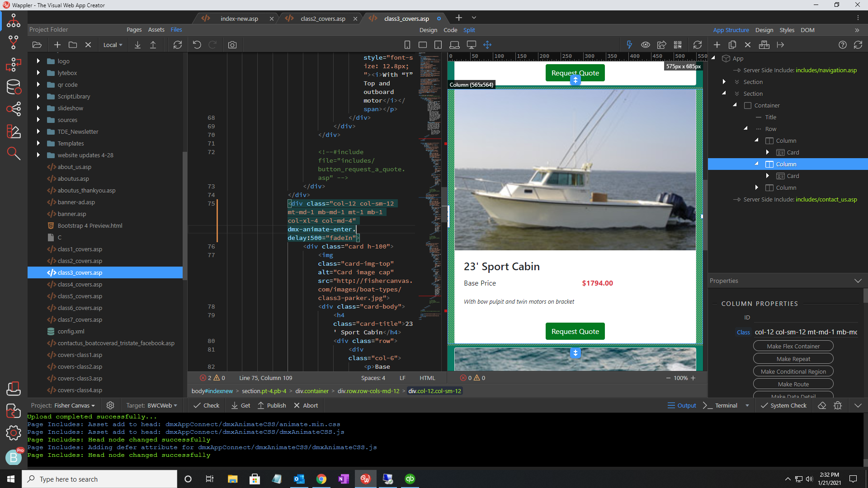Add new component in App Structure
Screen dimensions: 868x488
point(717,45)
